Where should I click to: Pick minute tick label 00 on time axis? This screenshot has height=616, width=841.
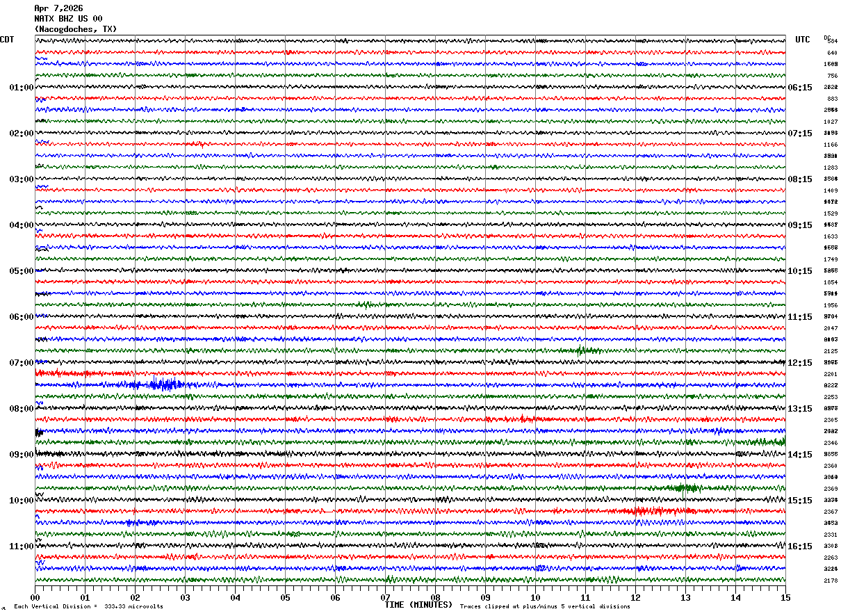coord(35,597)
